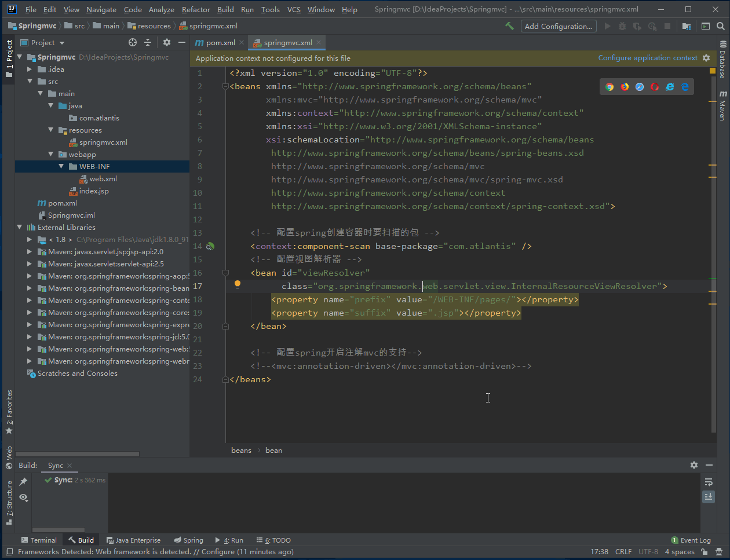The height and width of the screenshot is (560, 730).
Task: Open the Structure tool window
Action: 9,502
